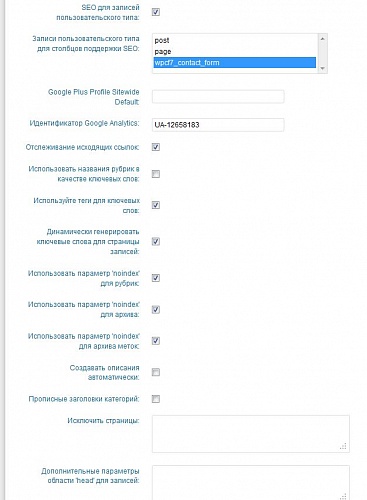Select 'page' in the custom post types list
The width and height of the screenshot is (367, 500).
click(235, 51)
